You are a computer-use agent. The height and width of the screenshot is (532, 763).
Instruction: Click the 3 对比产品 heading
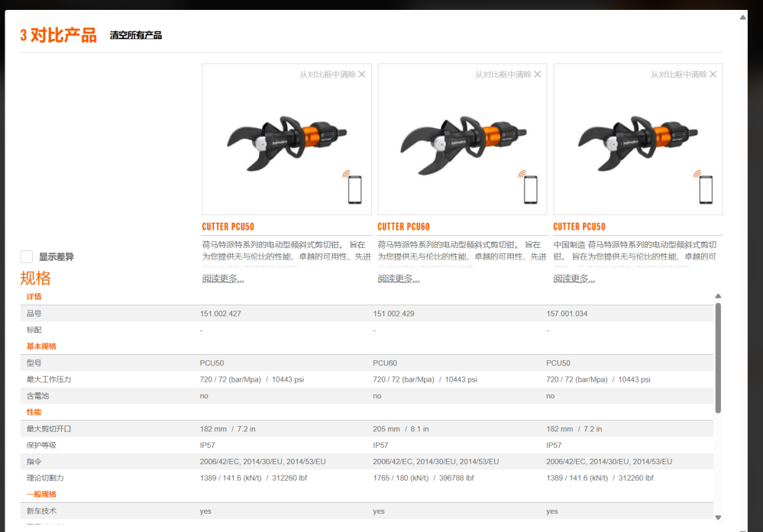point(58,35)
